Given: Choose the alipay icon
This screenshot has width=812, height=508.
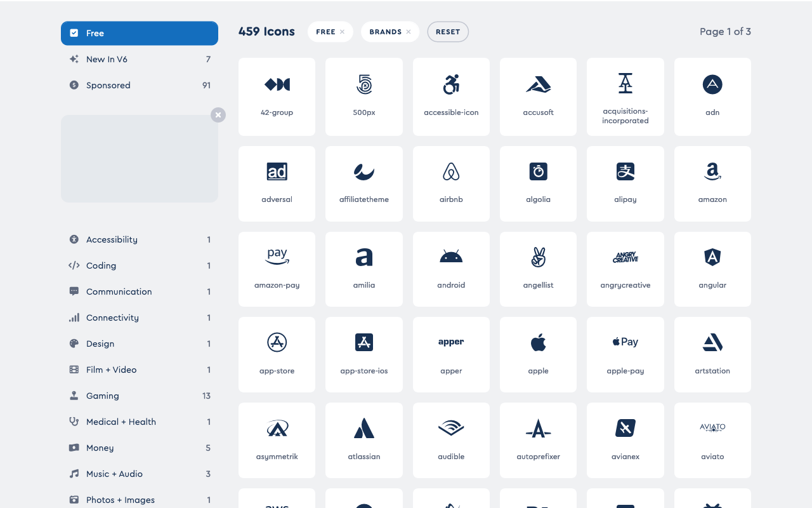Looking at the screenshot, I should click(x=625, y=184).
